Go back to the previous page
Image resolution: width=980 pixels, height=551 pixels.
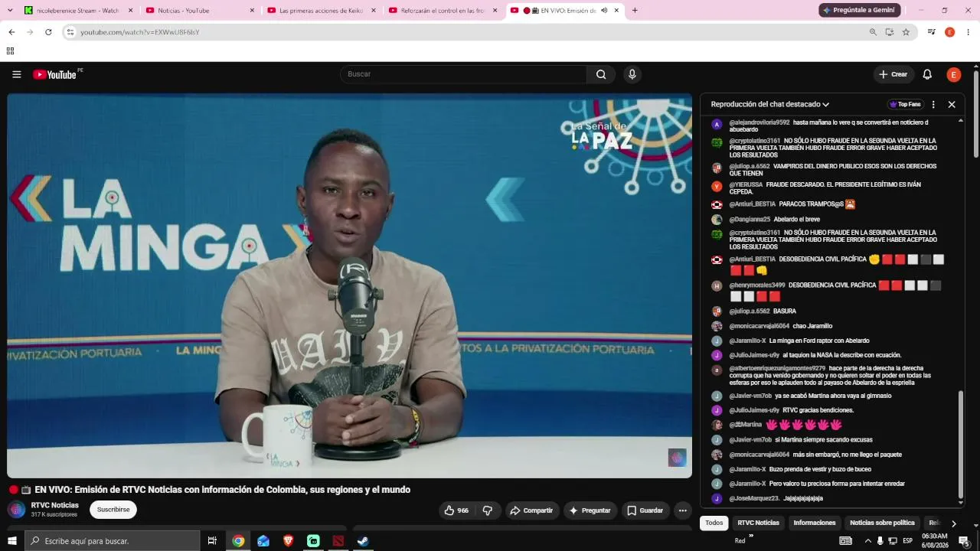click(11, 32)
